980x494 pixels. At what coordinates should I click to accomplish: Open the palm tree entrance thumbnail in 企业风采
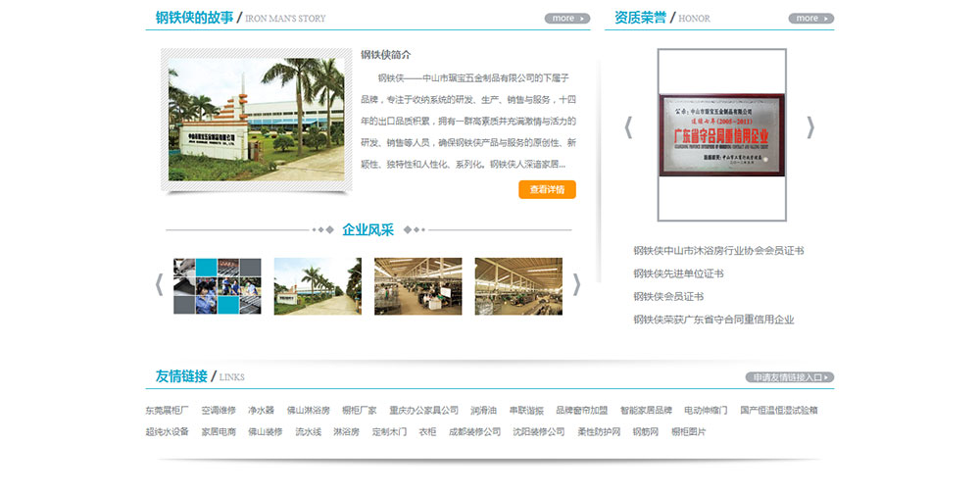(x=318, y=286)
